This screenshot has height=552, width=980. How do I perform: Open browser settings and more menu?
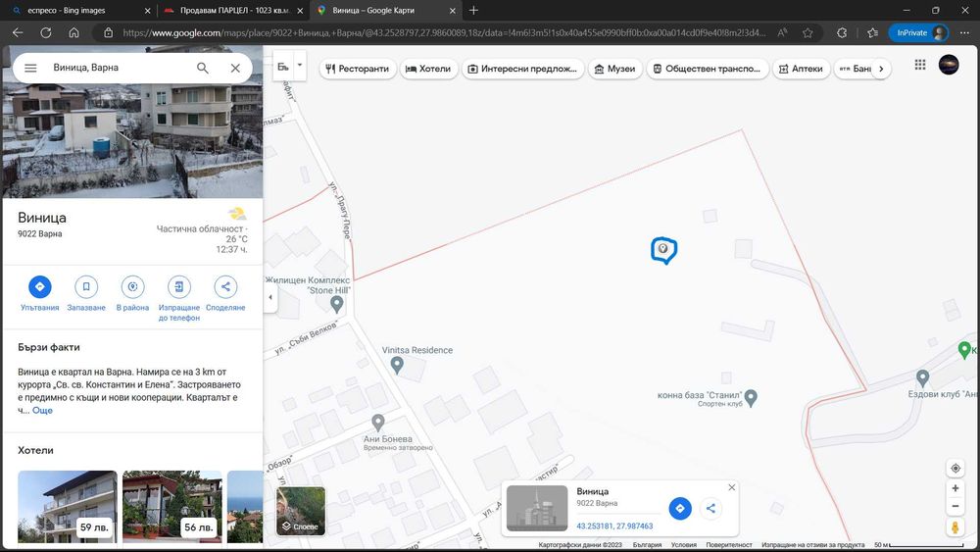coord(964,32)
